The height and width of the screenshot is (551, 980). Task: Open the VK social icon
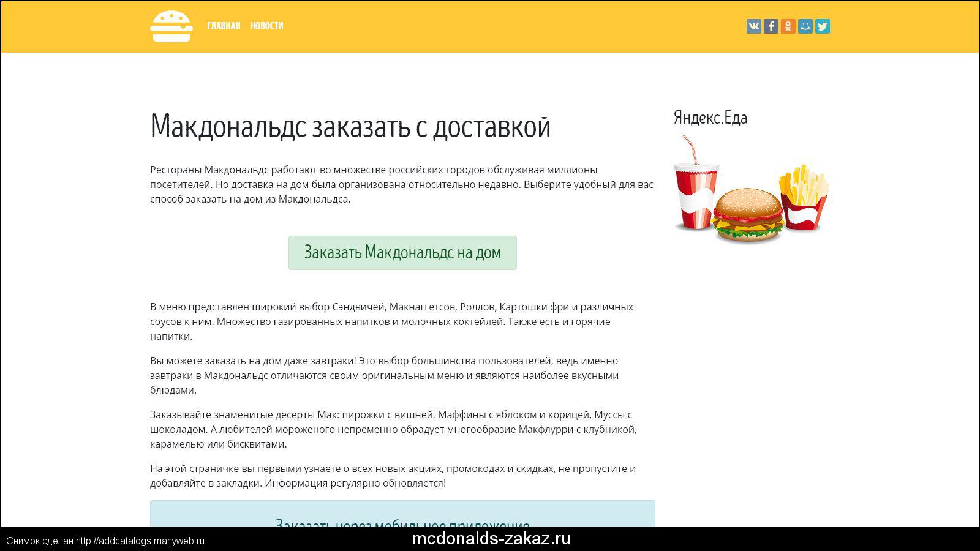[754, 26]
